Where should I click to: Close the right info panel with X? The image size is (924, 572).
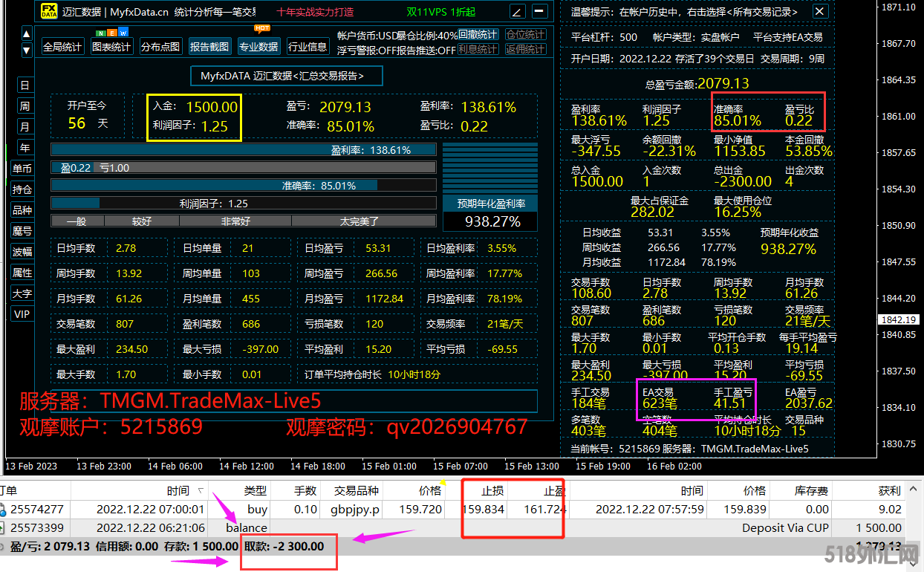819,11
